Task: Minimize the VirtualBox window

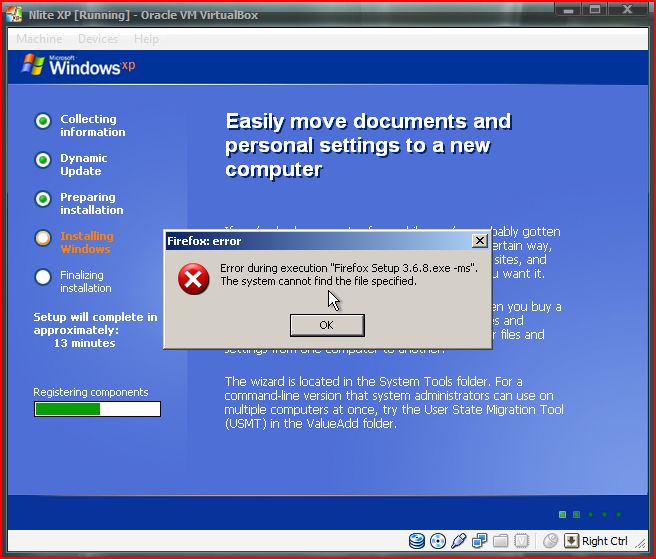Action: (568, 10)
